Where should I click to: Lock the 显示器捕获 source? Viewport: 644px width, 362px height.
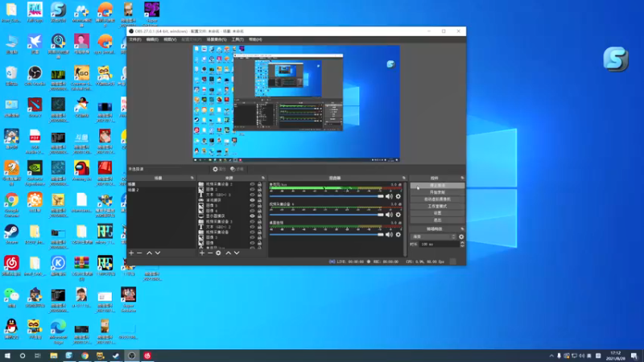259,216
